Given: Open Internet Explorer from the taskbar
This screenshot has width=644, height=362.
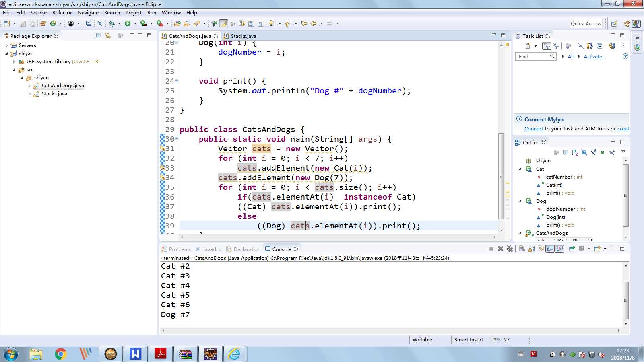Looking at the screenshot, I should tap(234, 354).
